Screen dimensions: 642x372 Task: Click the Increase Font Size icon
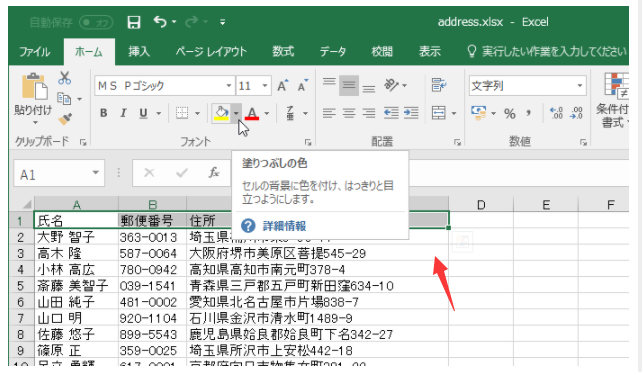(x=283, y=86)
